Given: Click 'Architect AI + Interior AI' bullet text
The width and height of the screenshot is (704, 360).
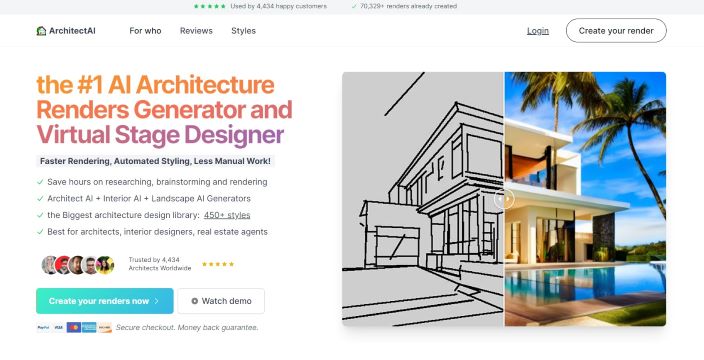Looking at the screenshot, I should pos(149,198).
